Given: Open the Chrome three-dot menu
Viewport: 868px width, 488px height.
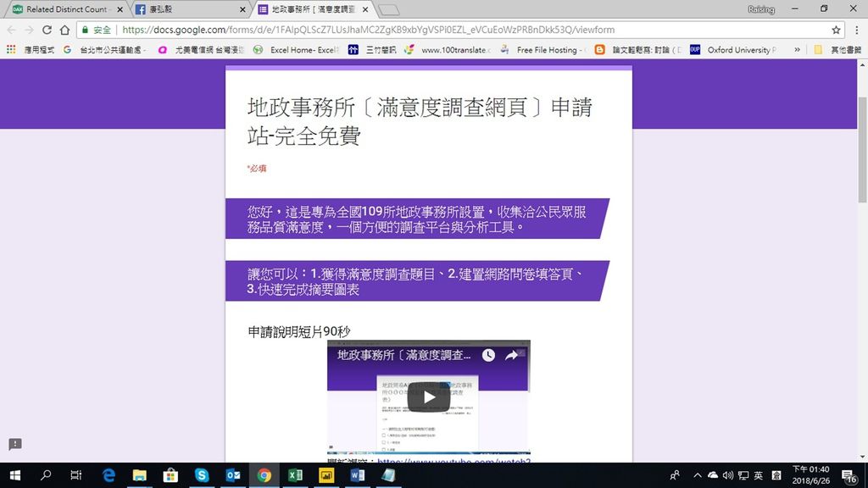Looking at the screenshot, I should 856,30.
